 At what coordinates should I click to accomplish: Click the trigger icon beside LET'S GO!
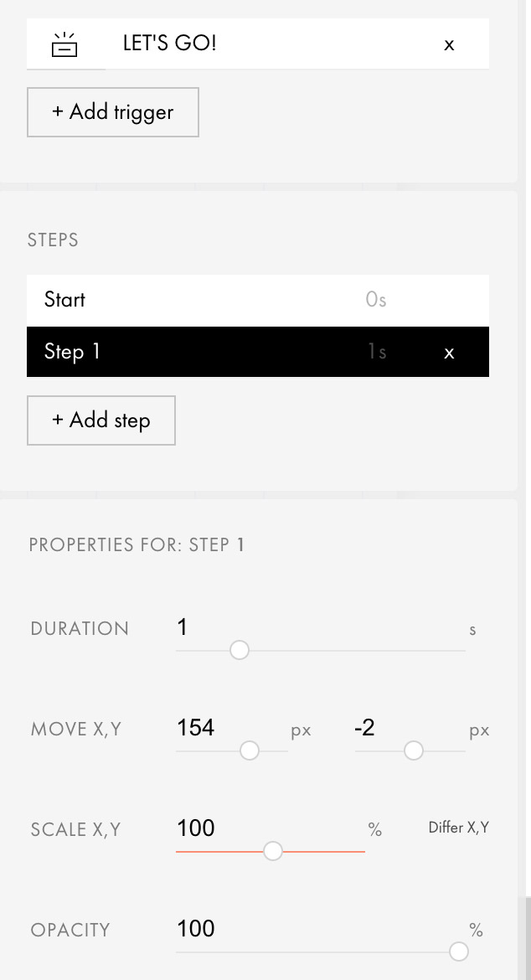pyautogui.click(x=64, y=44)
